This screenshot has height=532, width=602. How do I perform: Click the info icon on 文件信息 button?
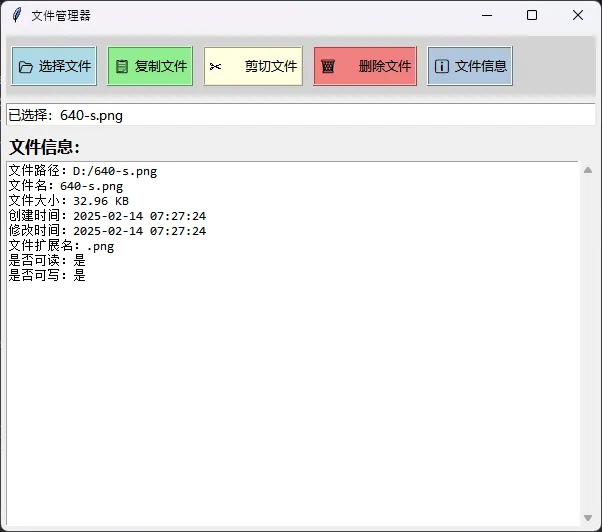coord(441,66)
